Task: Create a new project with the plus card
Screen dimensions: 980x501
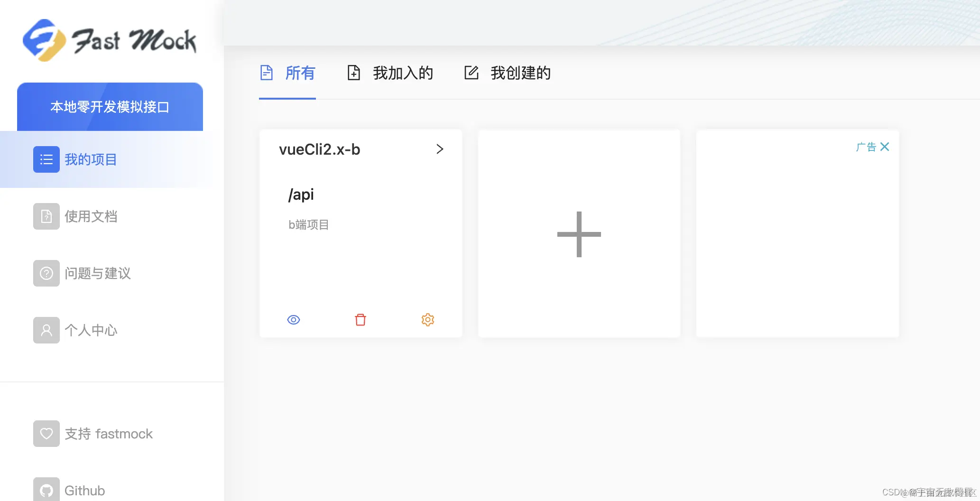Action: tap(579, 233)
